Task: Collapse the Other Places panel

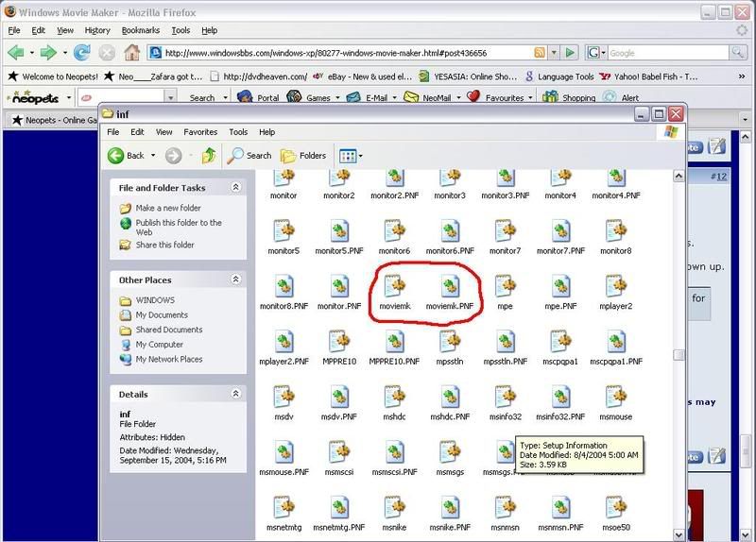Action: [235, 279]
